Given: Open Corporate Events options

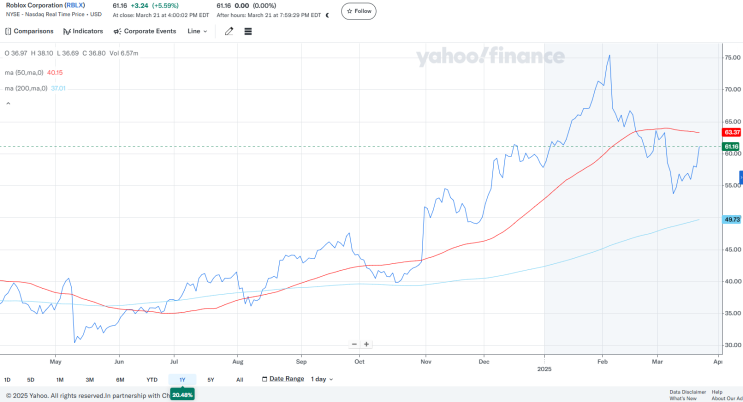Looking at the screenshot, I should coord(145,31).
